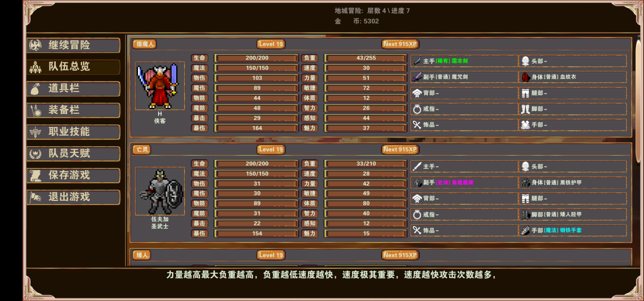The height and width of the screenshot is (301, 644).
Task: Click 猎魔人 Level 19 badge
Action: coord(271,44)
